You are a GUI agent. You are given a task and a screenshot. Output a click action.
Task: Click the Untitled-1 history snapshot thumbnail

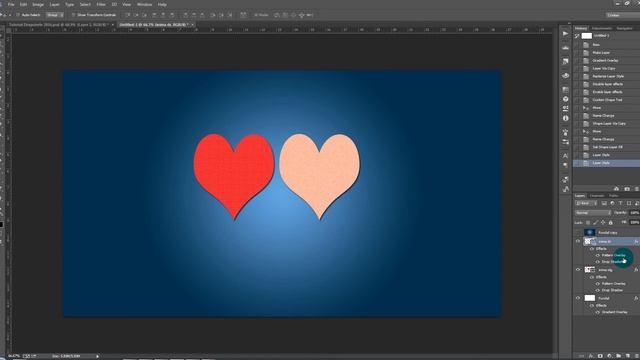tap(587, 36)
